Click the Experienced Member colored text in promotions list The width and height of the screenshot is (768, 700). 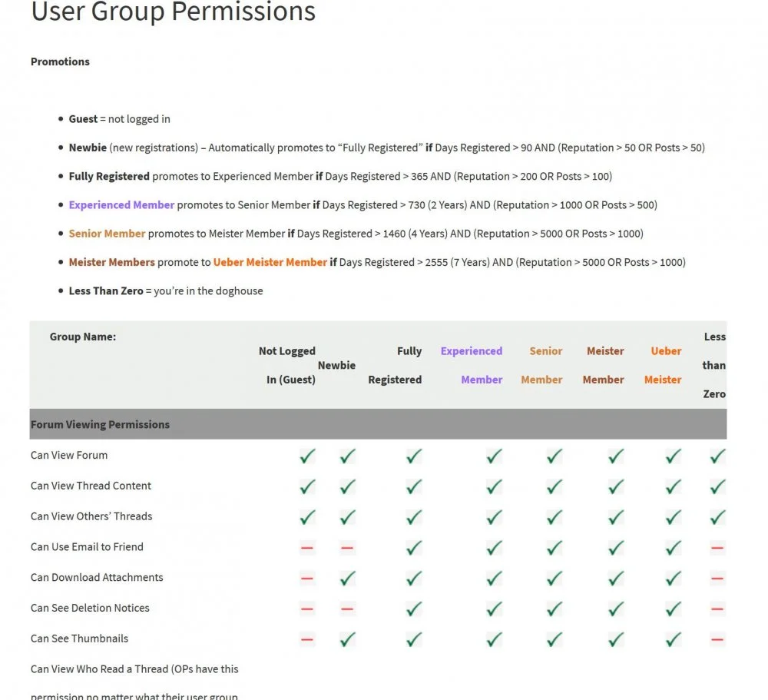click(x=121, y=205)
